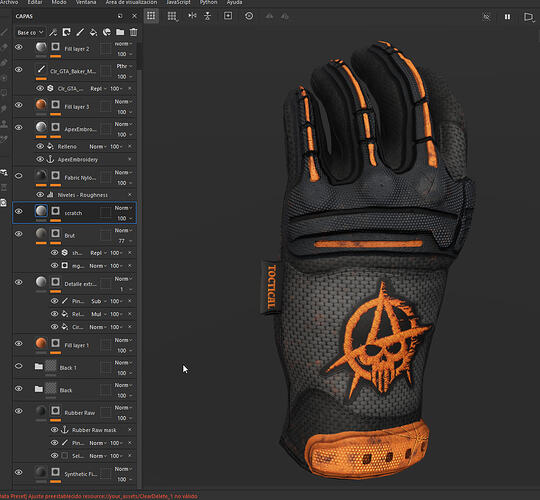Open the baked-maps icon in left sidebar
Viewport: 540px width, 500px height.
pyautogui.click(x=3, y=203)
